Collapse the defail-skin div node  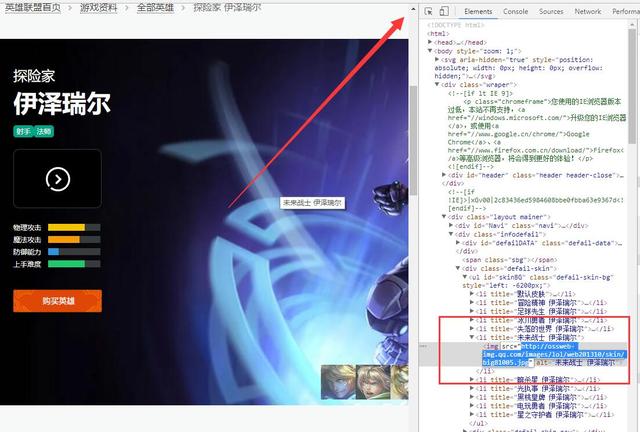[458, 268]
